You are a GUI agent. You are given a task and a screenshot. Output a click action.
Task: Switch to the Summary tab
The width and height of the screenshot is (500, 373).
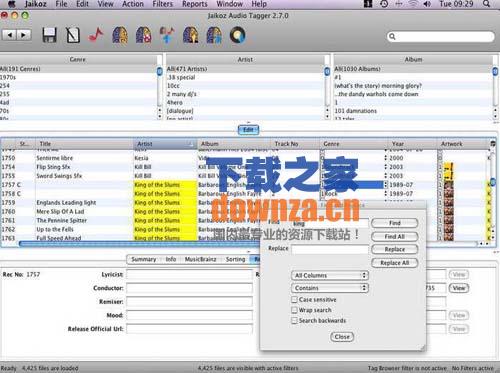tap(144, 259)
